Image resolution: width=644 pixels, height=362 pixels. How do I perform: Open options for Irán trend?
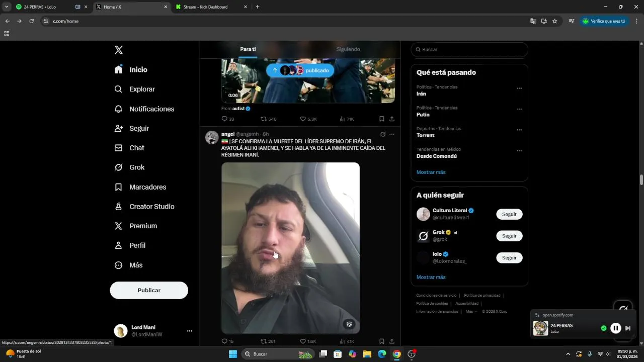pos(519,88)
